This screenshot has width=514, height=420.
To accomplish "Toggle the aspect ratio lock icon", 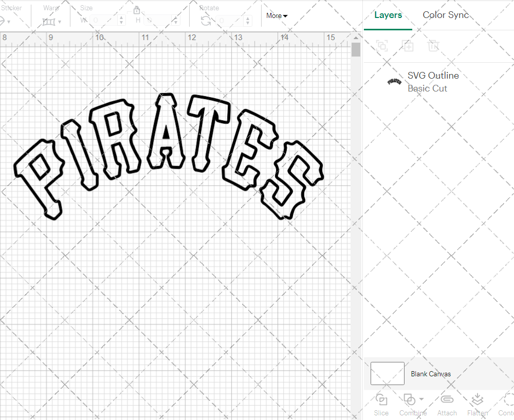I will point(136,10).
